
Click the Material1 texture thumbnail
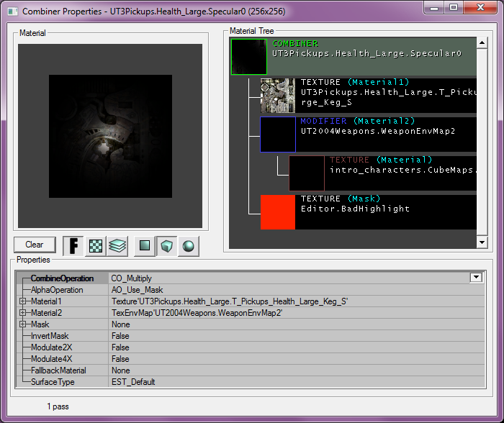(277, 96)
